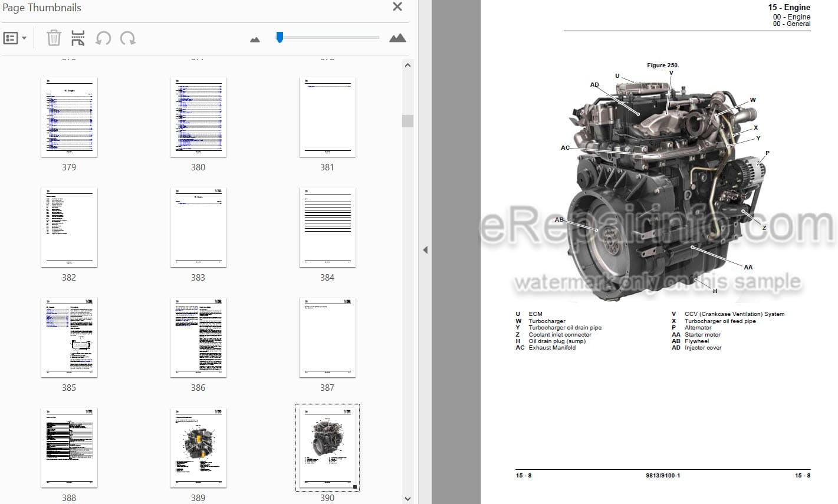Select page 383 thumbnail
Viewport: 838px width, 504px height.
[198, 228]
